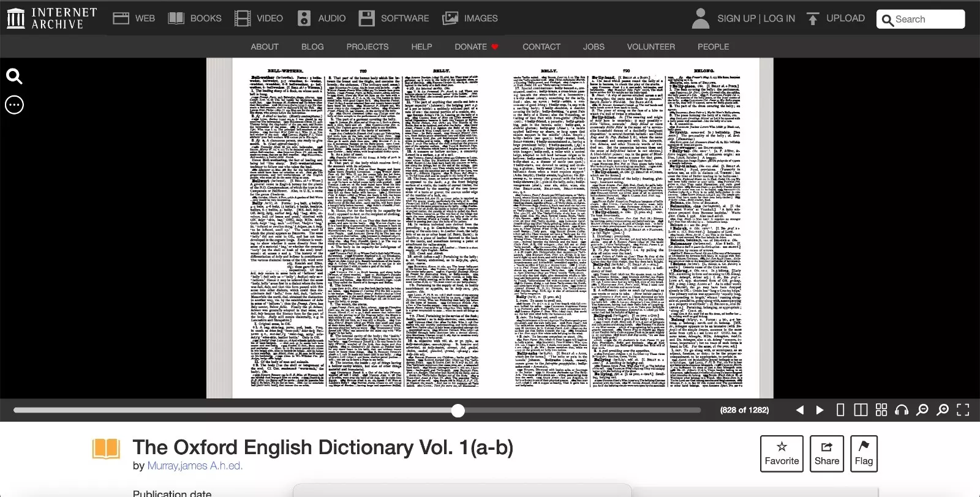Click the page navigation slider handle

coord(458,411)
